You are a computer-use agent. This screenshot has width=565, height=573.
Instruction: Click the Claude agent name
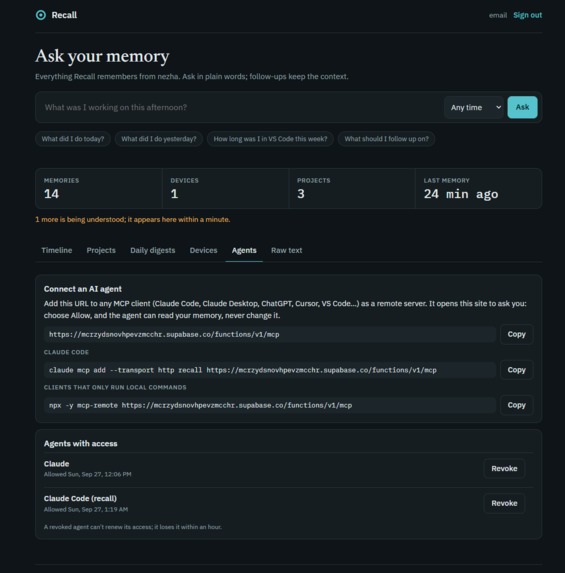coord(56,464)
